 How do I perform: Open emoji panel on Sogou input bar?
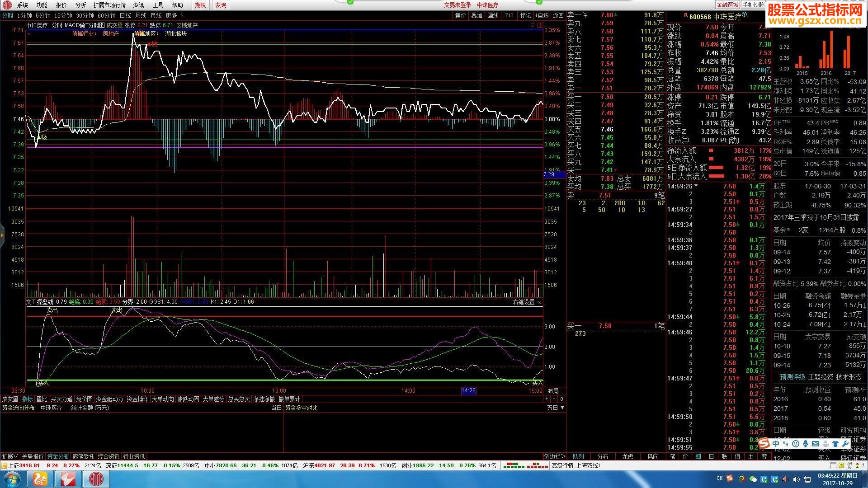(796, 444)
